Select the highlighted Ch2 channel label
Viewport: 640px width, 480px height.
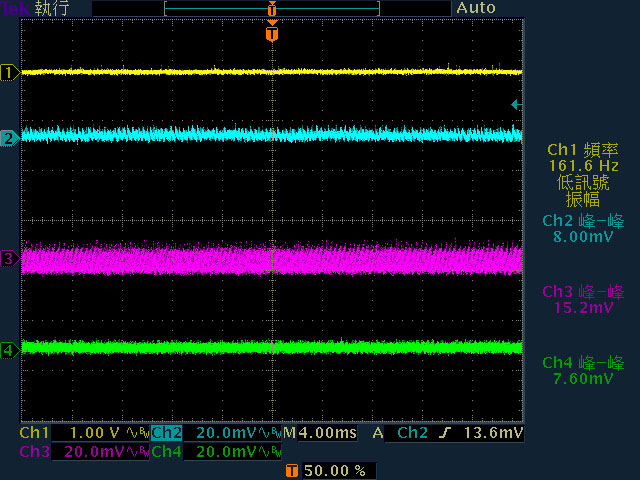pos(167,433)
